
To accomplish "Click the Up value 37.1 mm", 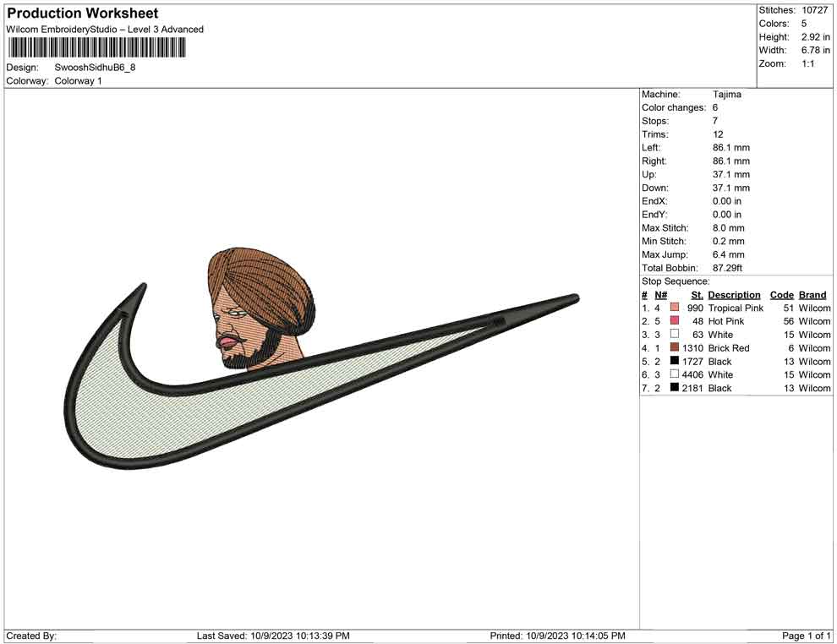I will [x=730, y=174].
